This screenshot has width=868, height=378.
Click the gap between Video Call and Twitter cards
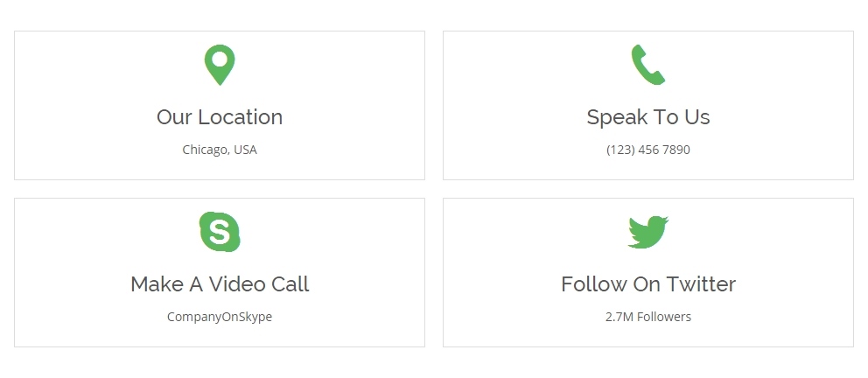coord(434,272)
